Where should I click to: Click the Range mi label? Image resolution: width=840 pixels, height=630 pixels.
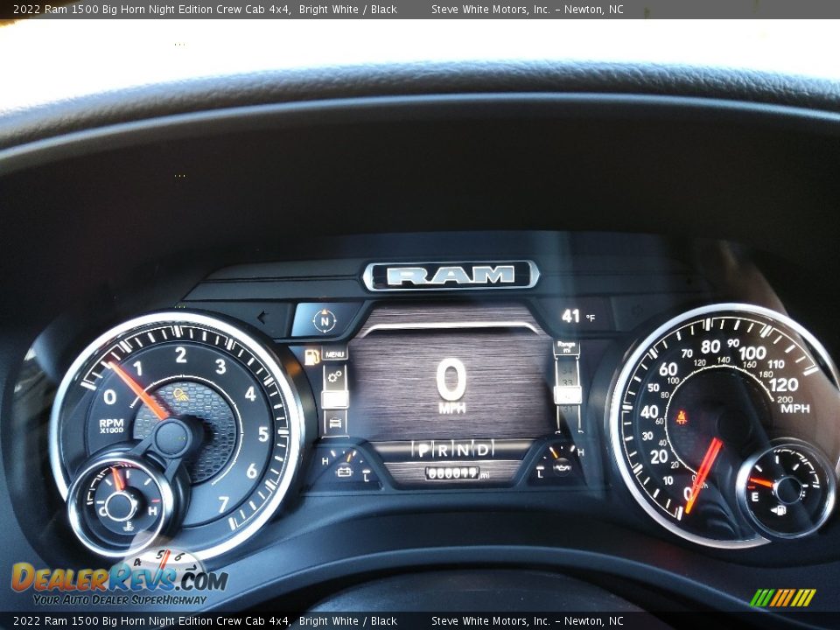tap(566, 346)
